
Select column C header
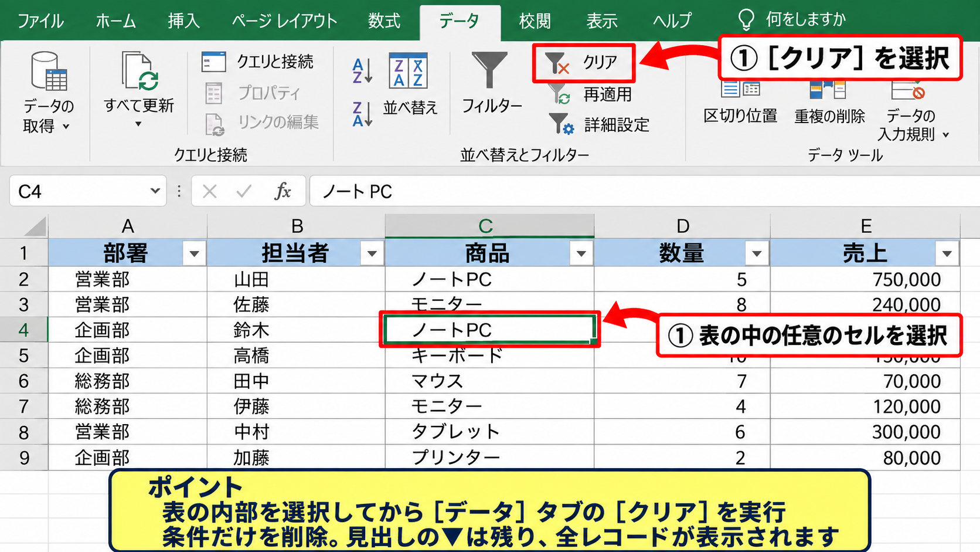coord(489,226)
